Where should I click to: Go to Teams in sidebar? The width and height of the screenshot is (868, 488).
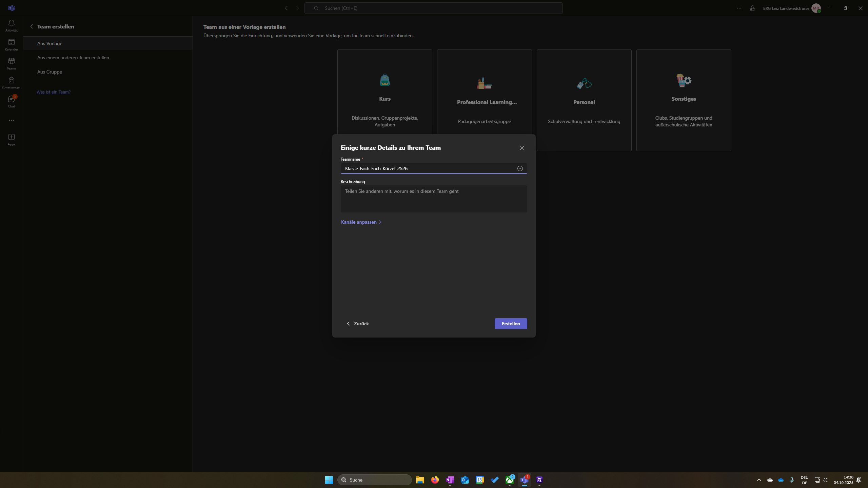(x=11, y=63)
